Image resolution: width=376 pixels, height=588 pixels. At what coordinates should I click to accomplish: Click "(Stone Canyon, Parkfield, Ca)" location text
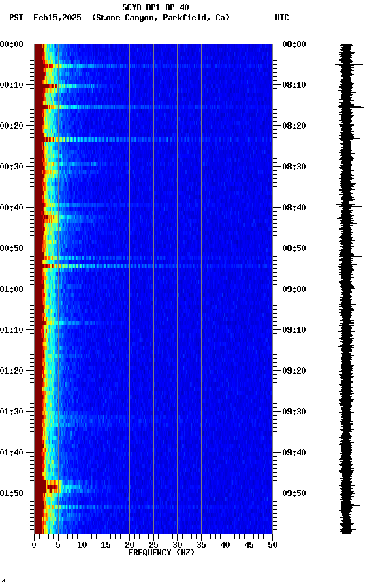point(161,18)
